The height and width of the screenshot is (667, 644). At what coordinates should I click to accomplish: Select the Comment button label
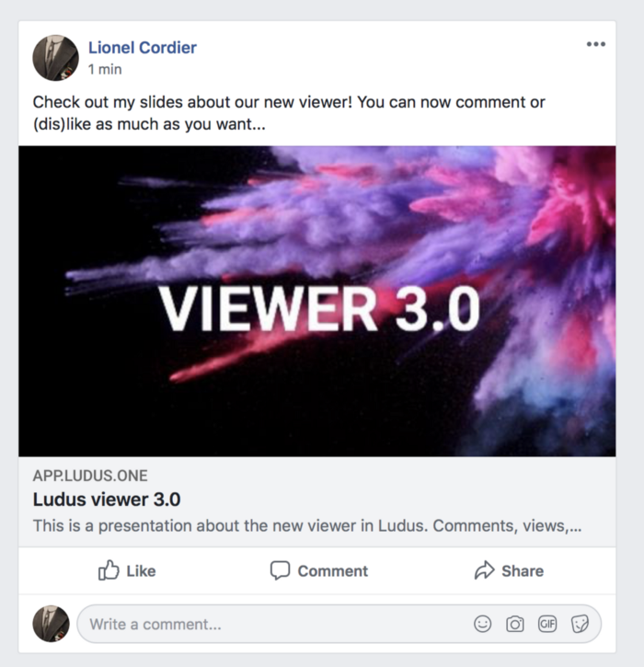coord(333,571)
